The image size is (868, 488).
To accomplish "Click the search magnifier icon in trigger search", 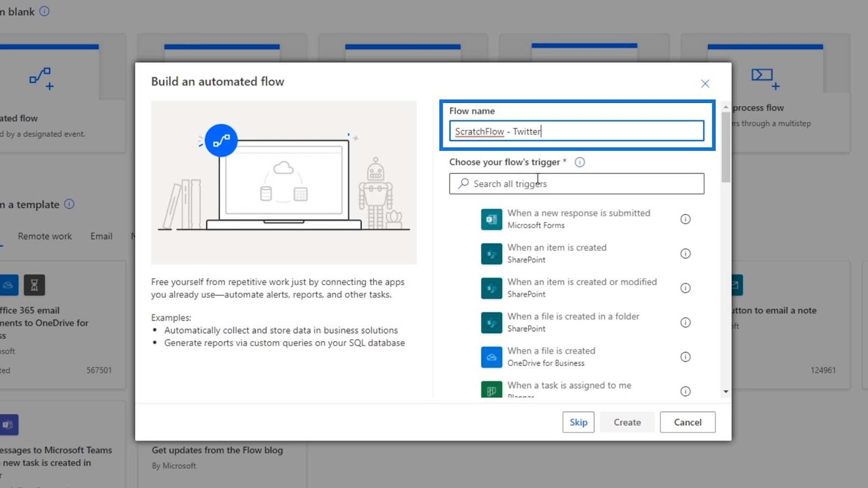I will pyautogui.click(x=463, y=184).
